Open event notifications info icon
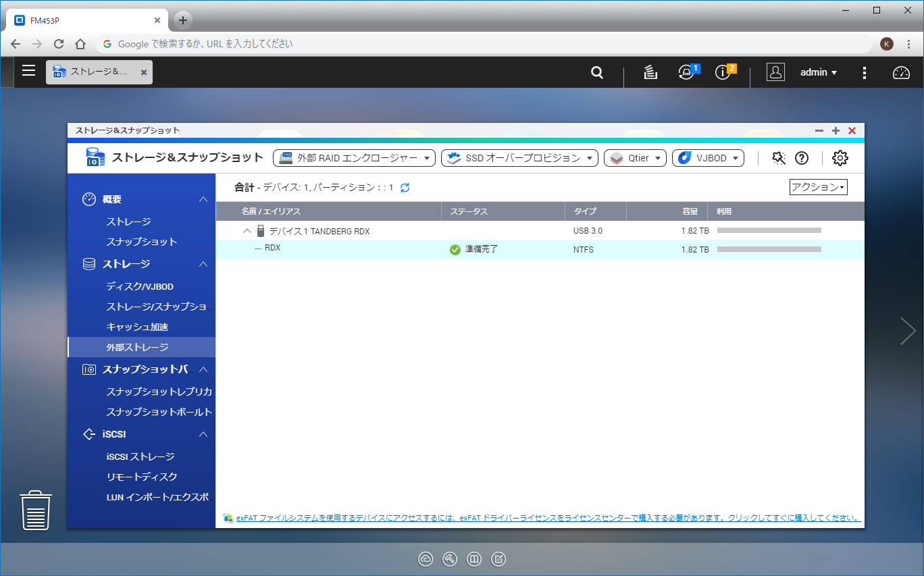This screenshot has height=576, width=924. (x=724, y=72)
